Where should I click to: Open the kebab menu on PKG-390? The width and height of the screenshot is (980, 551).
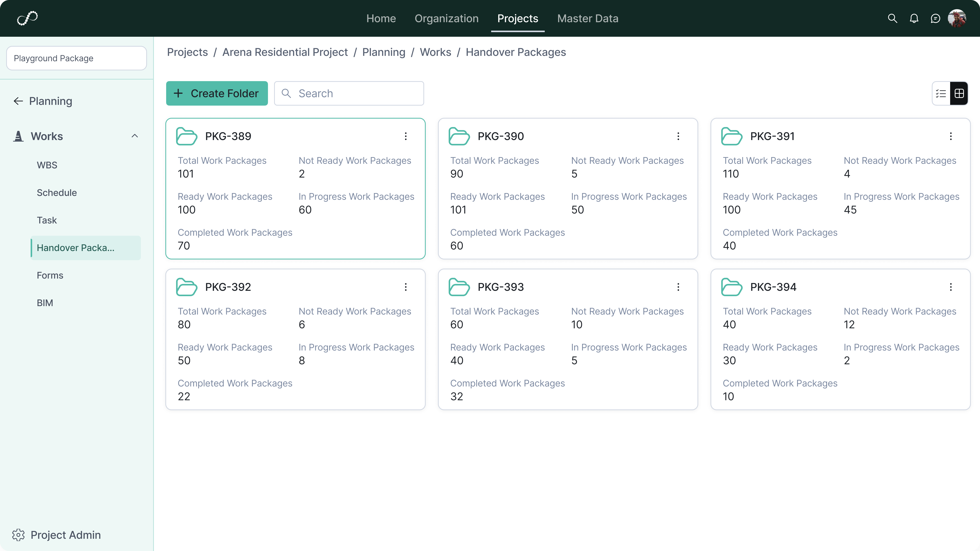click(678, 136)
